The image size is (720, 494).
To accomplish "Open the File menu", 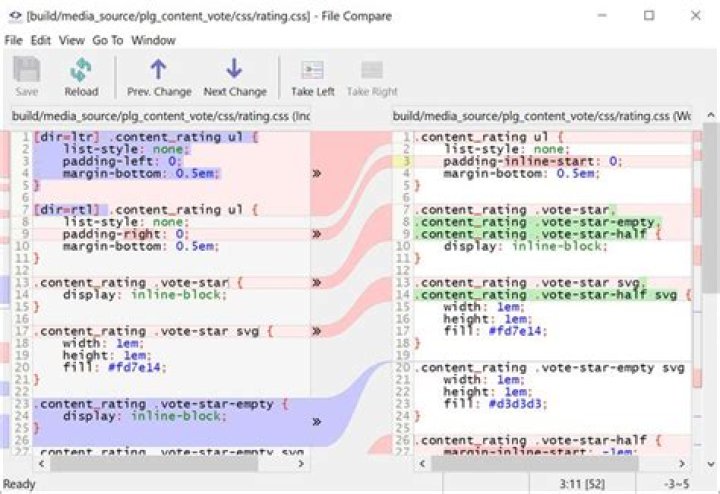I will (13, 40).
